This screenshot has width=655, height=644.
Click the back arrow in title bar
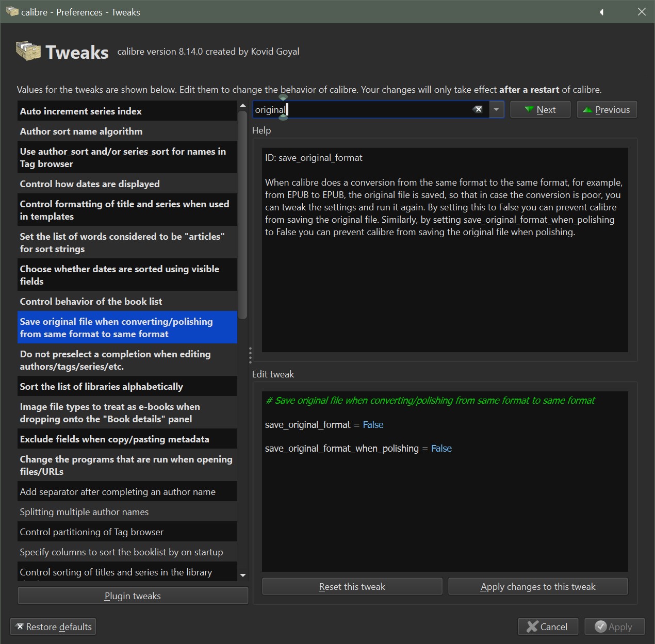tap(601, 12)
